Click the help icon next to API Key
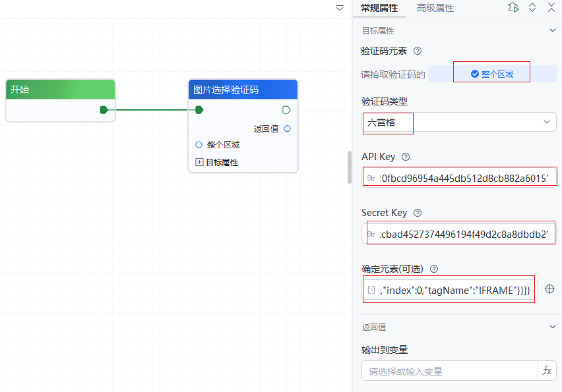 [x=406, y=157]
